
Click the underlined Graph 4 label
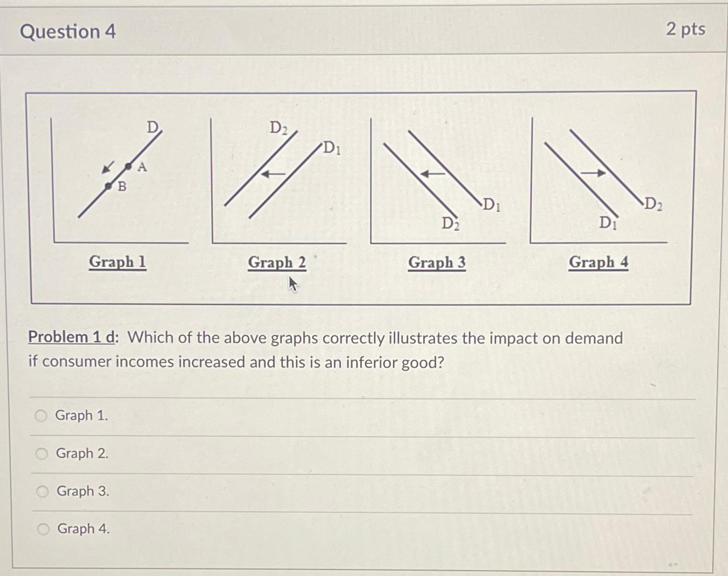[x=600, y=263]
